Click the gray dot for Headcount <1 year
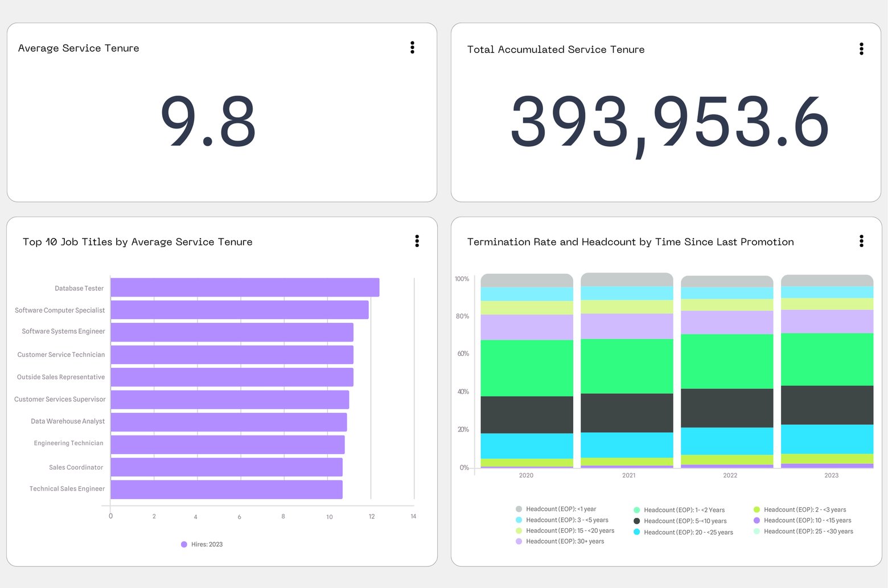888x588 pixels. [x=519, y=509]
